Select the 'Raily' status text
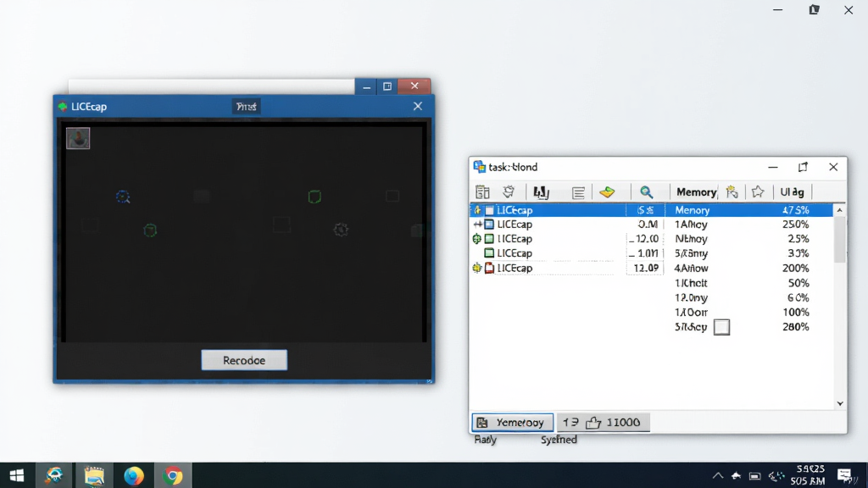868x488 pixels. coord(485,440)
